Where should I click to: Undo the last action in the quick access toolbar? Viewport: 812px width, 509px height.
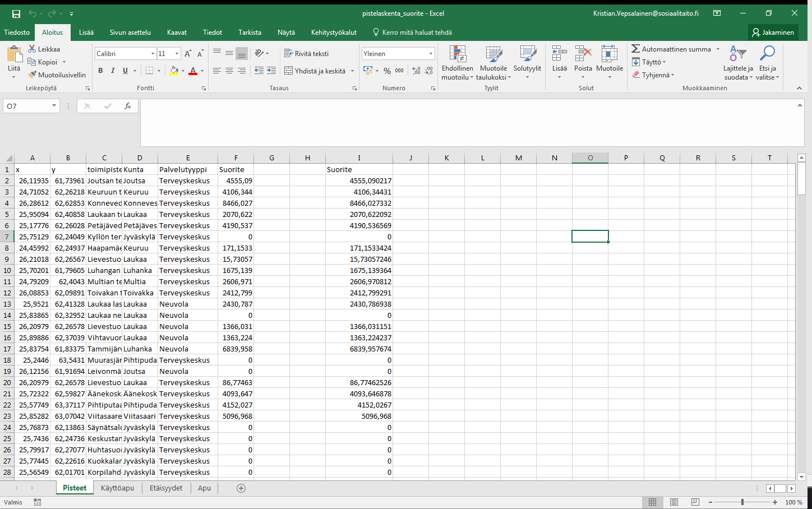click(33, 13)
